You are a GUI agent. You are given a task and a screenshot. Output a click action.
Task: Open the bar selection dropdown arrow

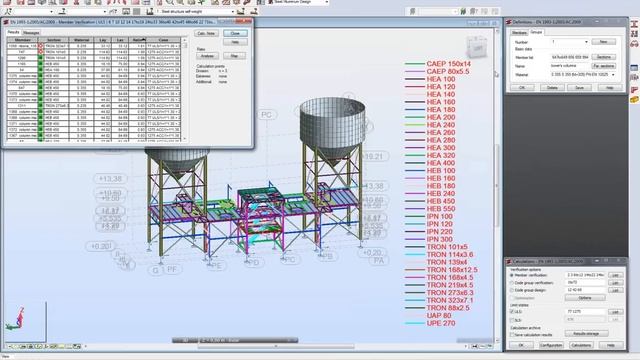coord(104,11)
